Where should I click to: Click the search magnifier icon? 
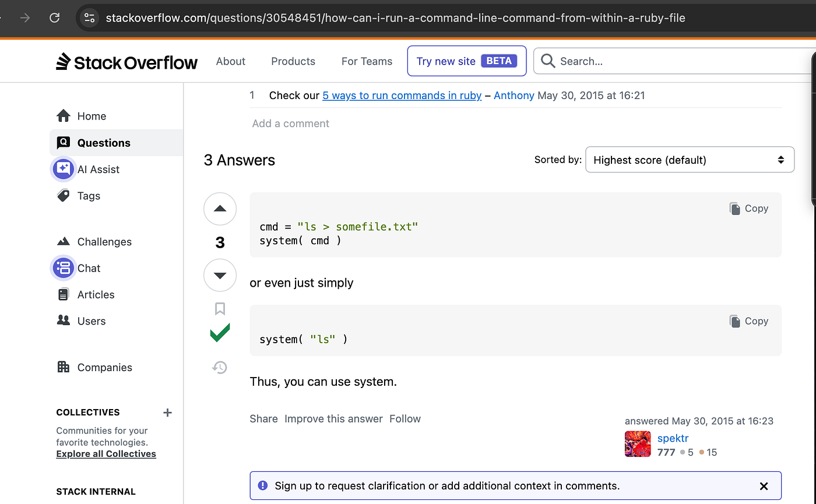pos(548,61)
